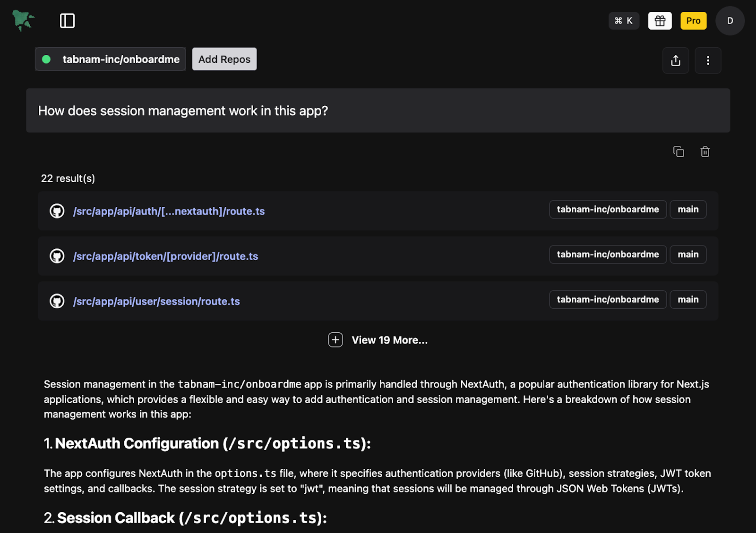
Task: Click main branch tag on user session row
Action: click(688, 299)
